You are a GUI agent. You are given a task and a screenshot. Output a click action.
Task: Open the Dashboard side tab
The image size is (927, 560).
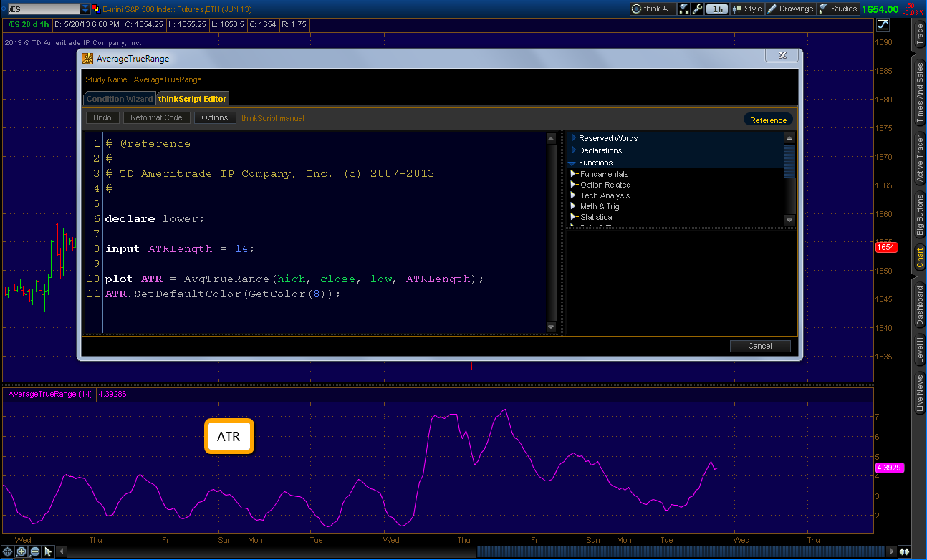[920, 305]
